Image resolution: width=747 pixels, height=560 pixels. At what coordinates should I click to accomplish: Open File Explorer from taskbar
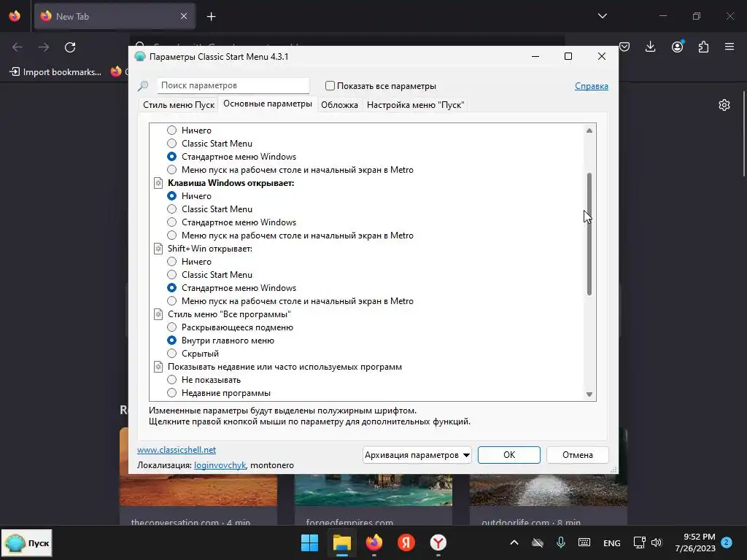click(x=341, y=542)
